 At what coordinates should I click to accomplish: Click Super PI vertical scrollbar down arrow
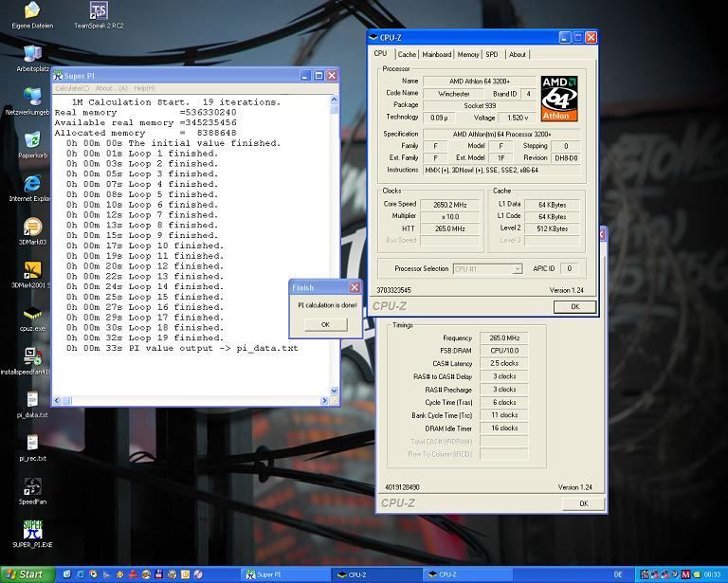pos(335,391)
